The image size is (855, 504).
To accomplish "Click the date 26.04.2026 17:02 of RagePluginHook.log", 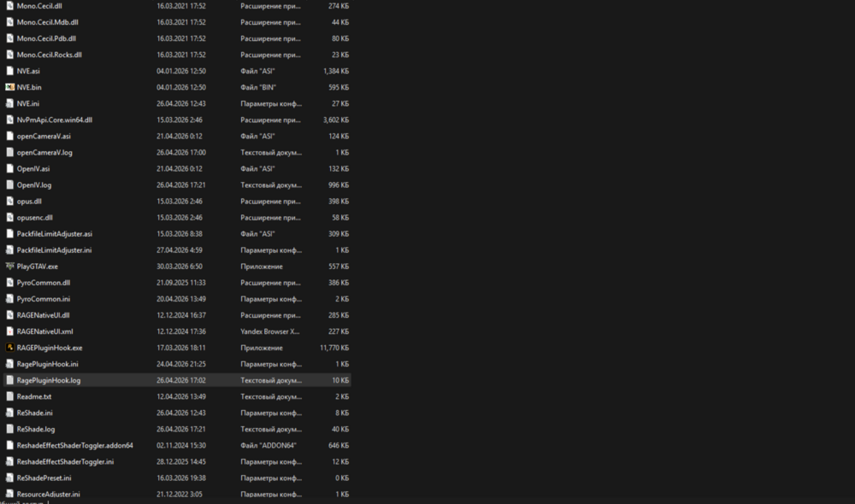I will click(181, 380).
